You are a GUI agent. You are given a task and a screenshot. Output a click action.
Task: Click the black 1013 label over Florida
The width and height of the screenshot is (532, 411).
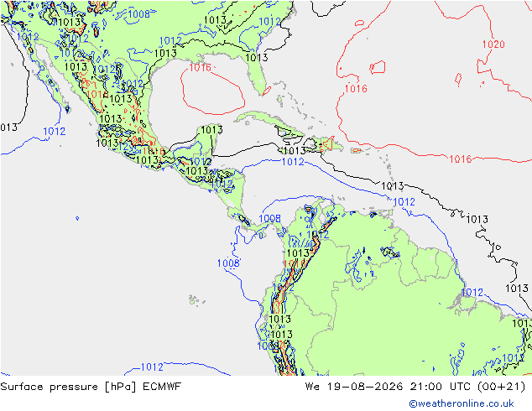pos(257,58)
